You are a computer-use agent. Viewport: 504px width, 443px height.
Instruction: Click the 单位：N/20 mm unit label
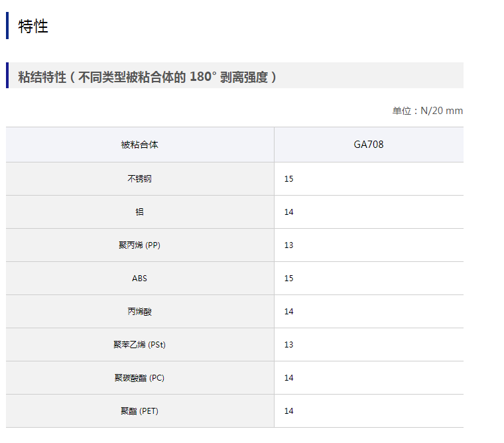pyautogui.click(x=427, y=111)
